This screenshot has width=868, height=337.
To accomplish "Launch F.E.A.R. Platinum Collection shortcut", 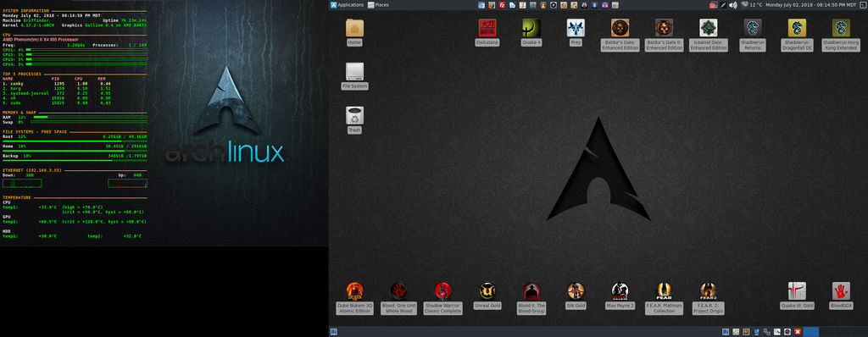I will click(x=665, y=298).
